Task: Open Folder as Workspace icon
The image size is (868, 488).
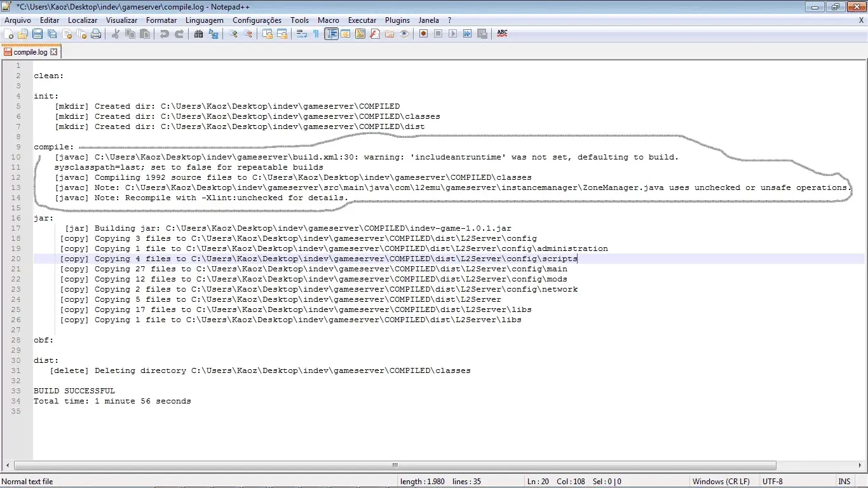Action: [x=390, y=34]
